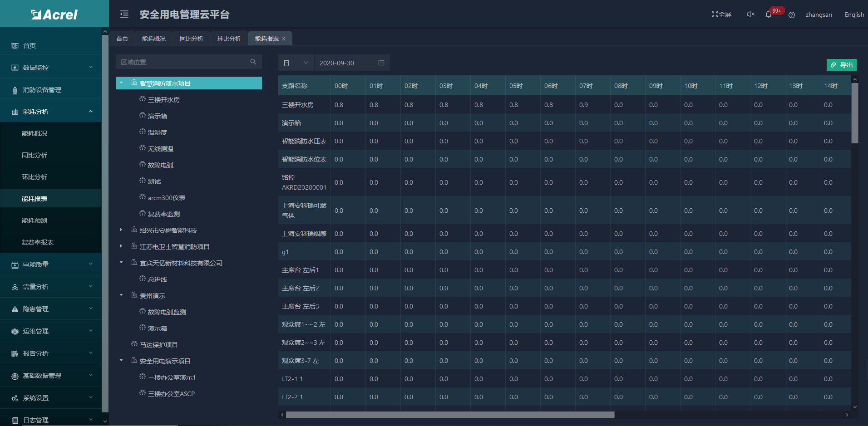Collapse the 贵州演示 tree node

coord(121,295)
